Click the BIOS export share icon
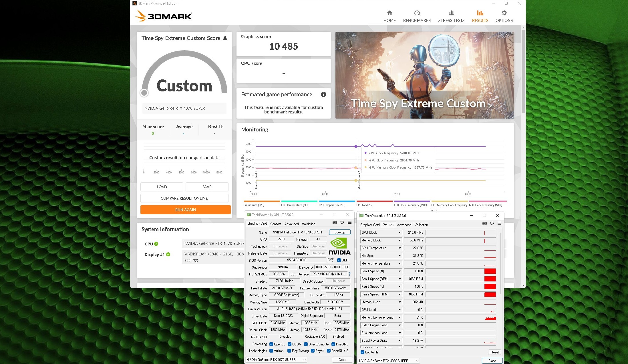The image size is (628, 364). pos(331,260)
